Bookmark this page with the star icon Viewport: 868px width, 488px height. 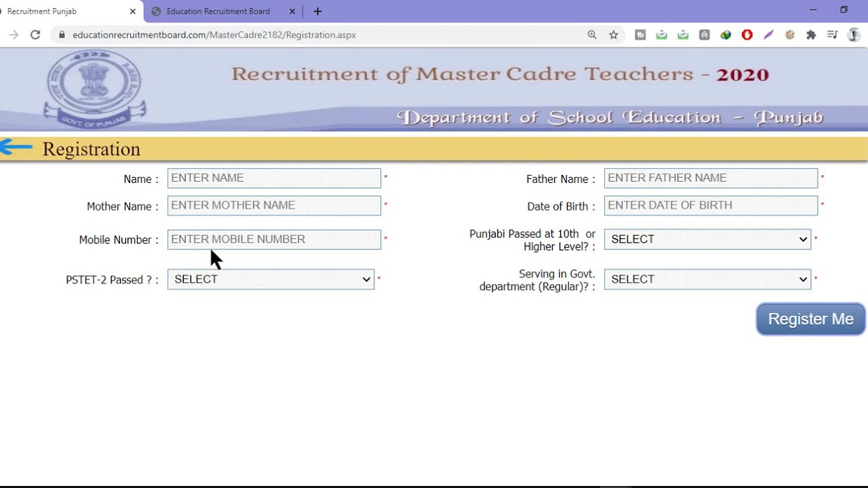[x=614, y=35]
